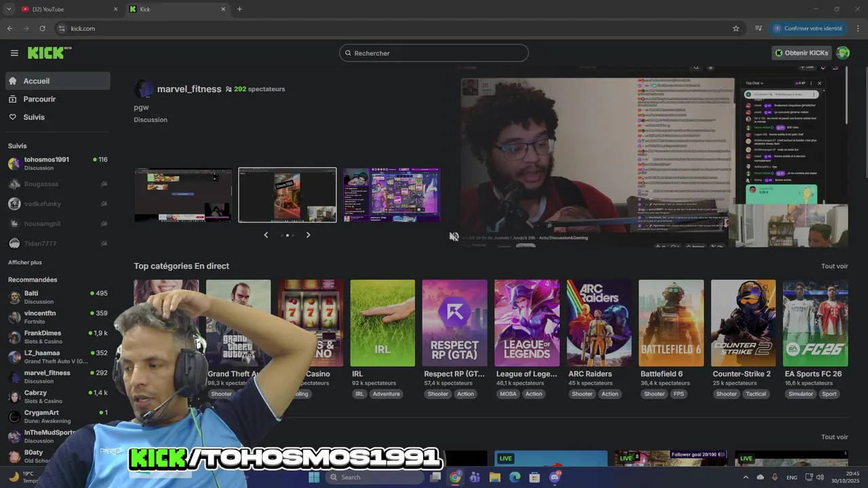Switch to the YouTube browser tab
The image size is (868, 488).
click(69, 9)
